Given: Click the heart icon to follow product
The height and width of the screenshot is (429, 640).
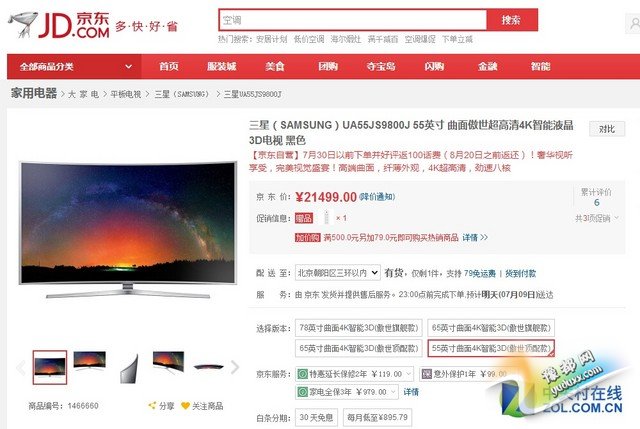Looking at the screenshot, I should [185, 406].
